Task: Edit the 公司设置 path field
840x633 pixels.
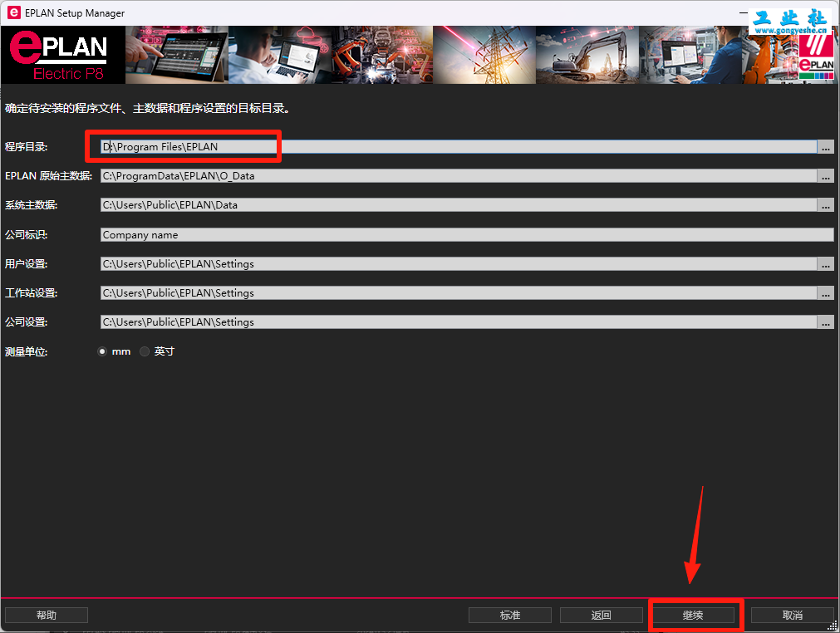Action: [459, 321]
